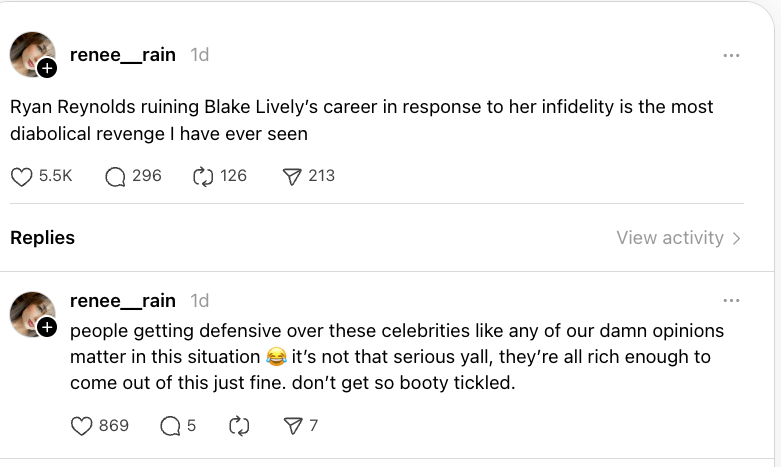
Task: Click the 1d timestamp on main post
Action: [199, 55]
